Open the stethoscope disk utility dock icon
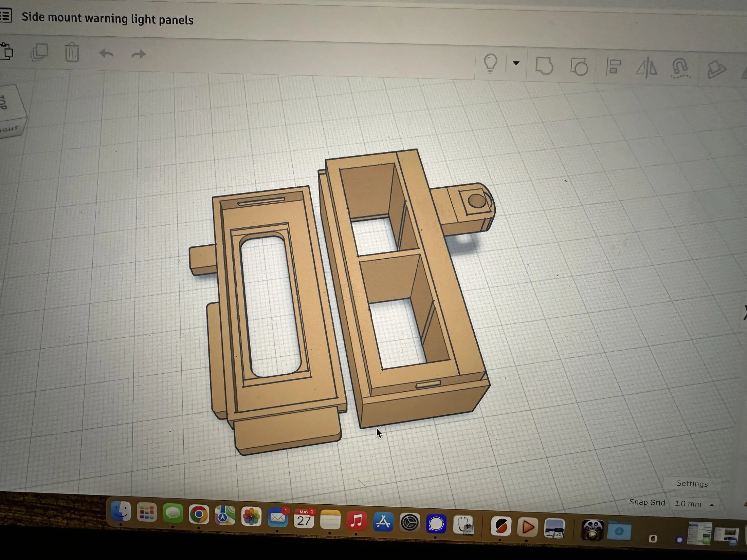Image resolution: width=747 pixels, height=560 pixels. pos(464,525)
